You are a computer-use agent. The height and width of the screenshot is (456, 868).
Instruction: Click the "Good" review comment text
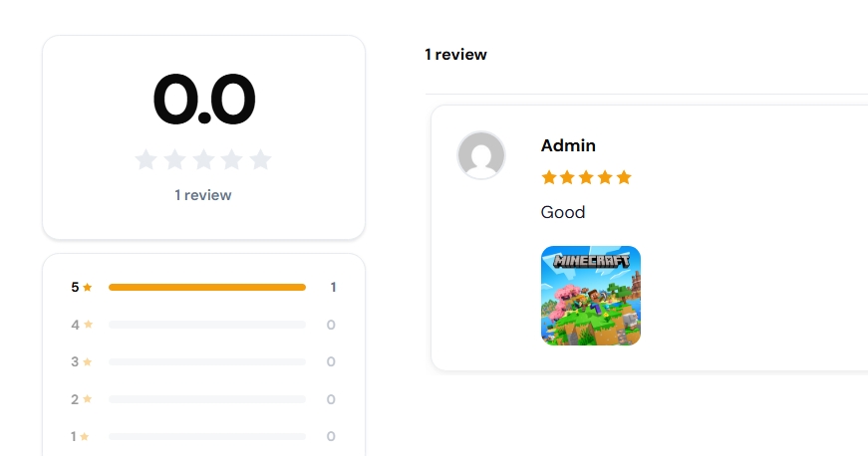click(563, 212)
